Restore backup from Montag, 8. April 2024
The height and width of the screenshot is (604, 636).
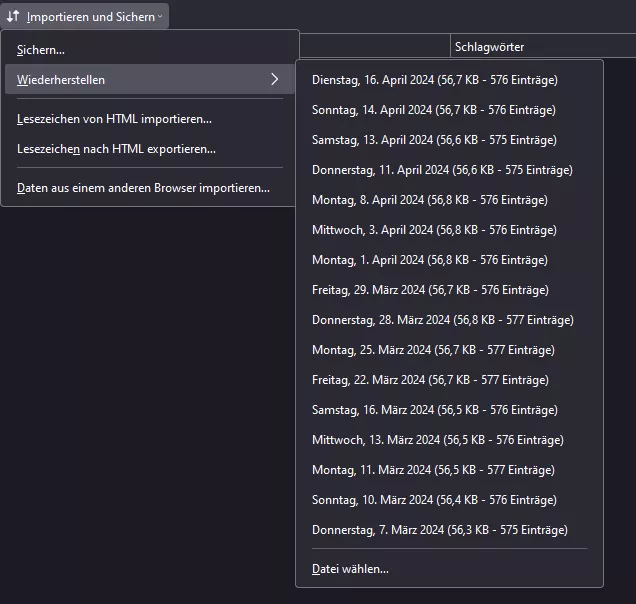429,200
